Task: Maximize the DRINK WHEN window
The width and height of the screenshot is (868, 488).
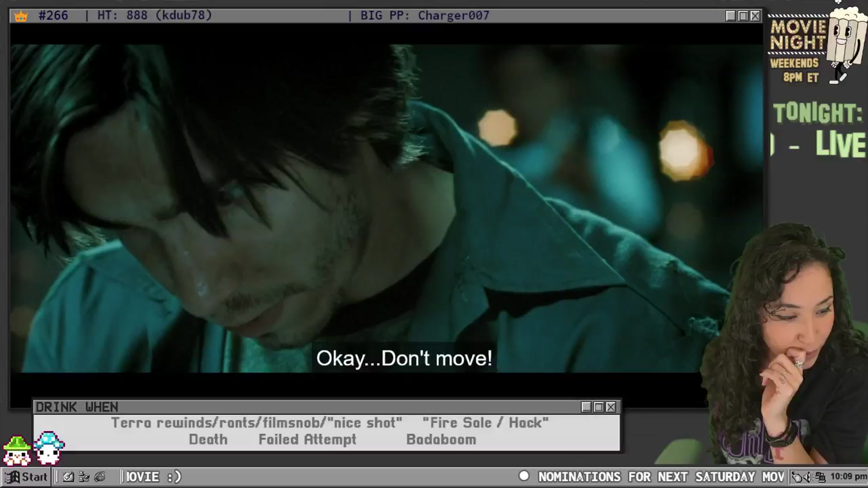Action: (599, 407)
